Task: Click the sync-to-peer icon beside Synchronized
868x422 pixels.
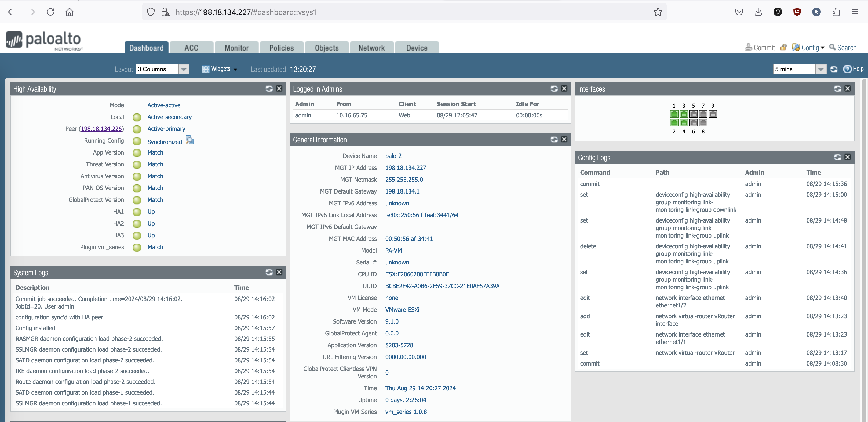Action: pos(190,140)
